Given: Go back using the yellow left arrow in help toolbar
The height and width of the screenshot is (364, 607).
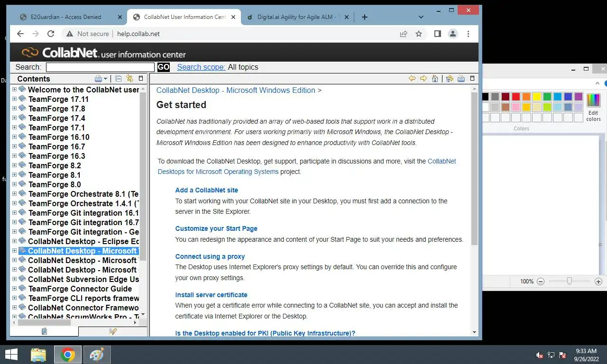Looking at the screenshot, I should [x=412, y=79].
